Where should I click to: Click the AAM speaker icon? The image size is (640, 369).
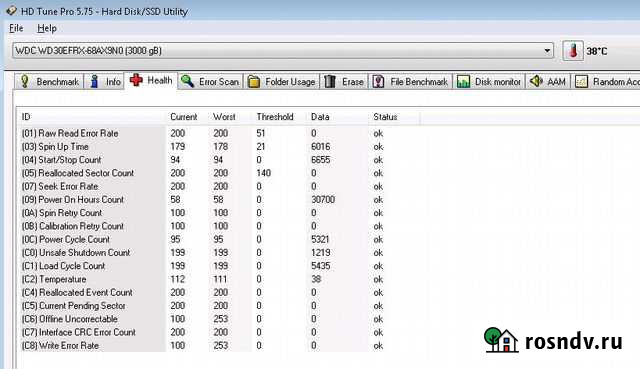pos(536,81)
